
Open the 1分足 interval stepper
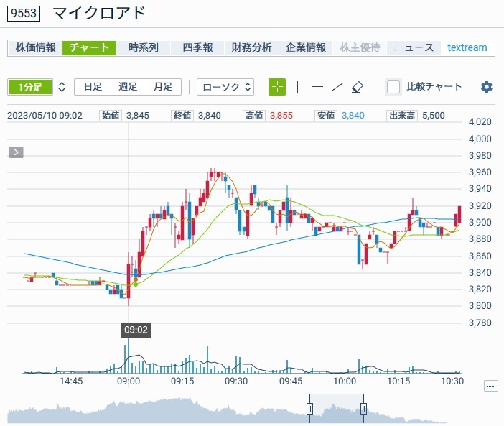click(x=62, y=87)
